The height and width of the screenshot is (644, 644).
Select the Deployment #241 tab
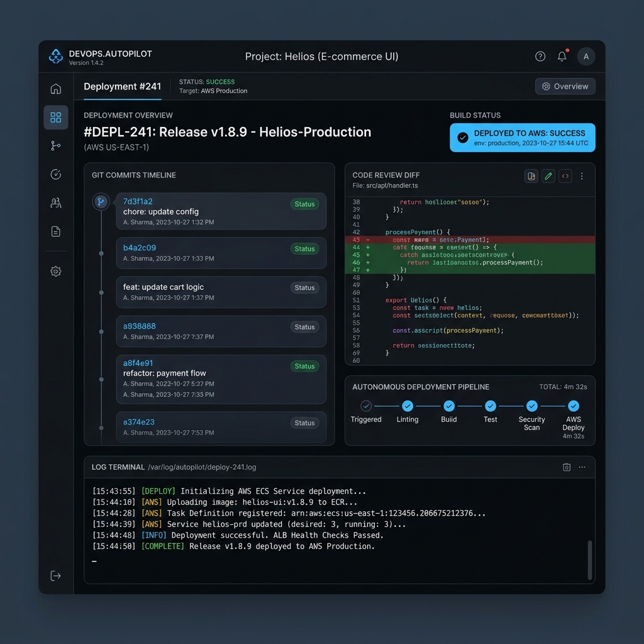click(x=123, y=87)
